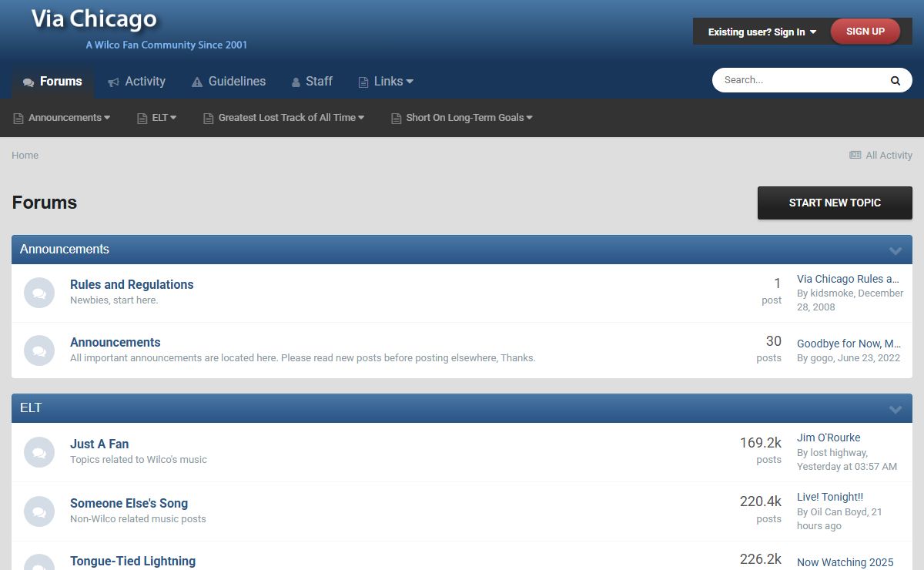Click the Via Chicago site logo
This screenshot has height=570, width=924.
[94, 19]
